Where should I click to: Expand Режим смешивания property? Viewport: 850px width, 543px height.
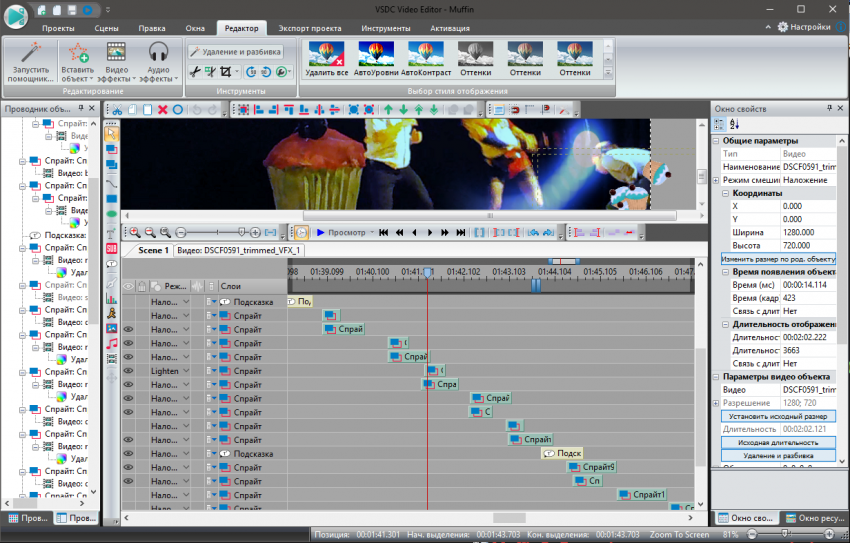tap(716, 180)
